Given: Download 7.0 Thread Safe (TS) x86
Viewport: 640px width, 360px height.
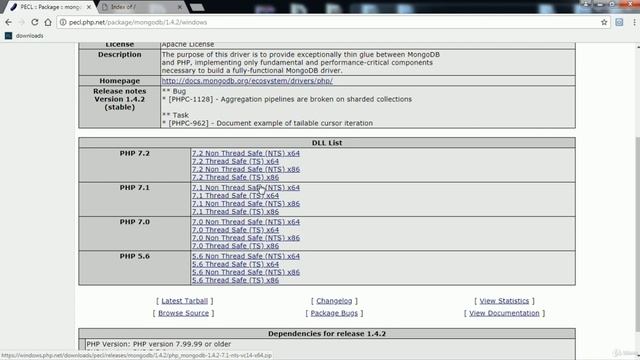Looking at the screenshot, I should point(236,246).
